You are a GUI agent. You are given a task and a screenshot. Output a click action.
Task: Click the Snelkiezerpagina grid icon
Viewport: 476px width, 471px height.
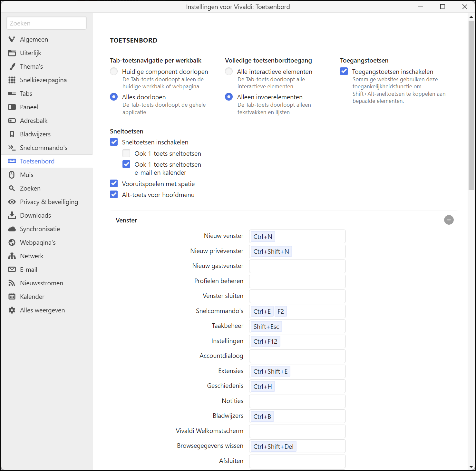point(12,80)
